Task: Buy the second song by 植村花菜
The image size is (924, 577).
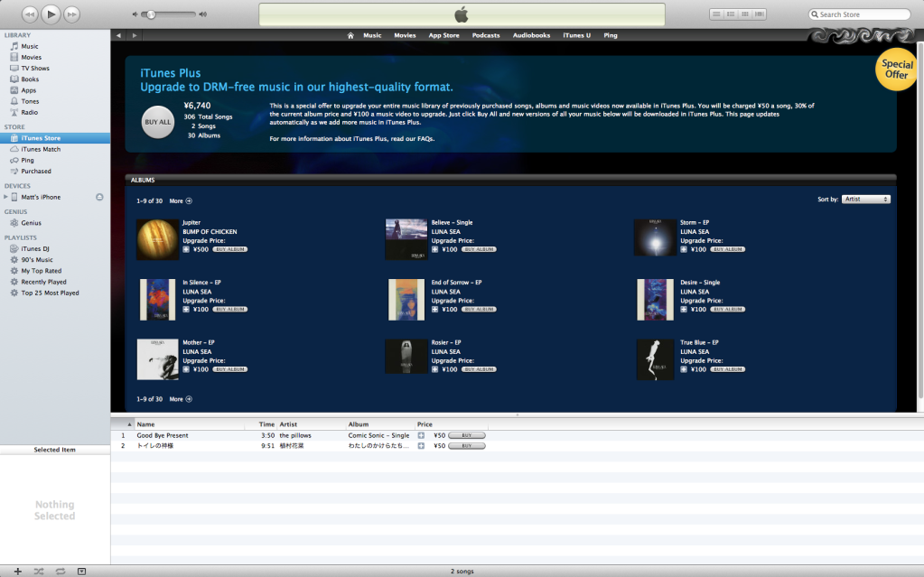Action: [467, 446]
